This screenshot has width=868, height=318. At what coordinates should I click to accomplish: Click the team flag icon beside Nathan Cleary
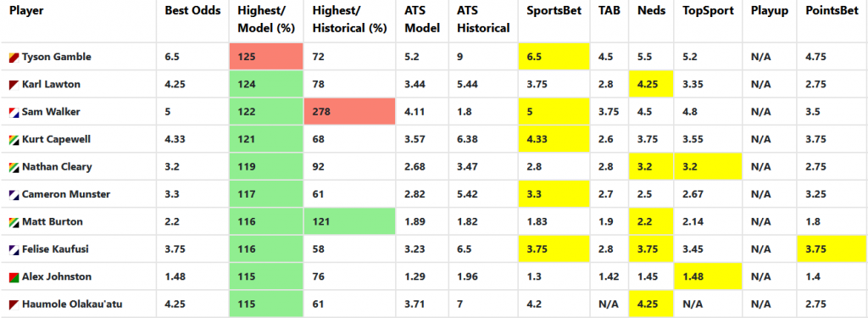click(x=14, y=167)
